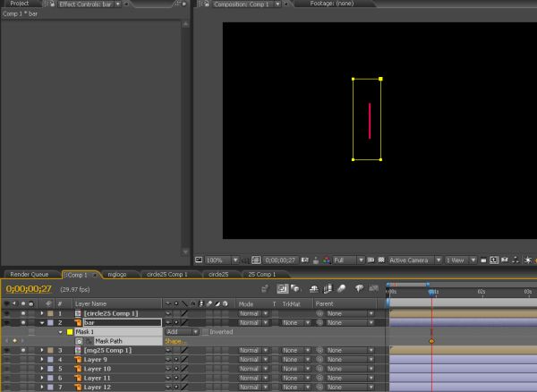Select the Mask Path keyframe diamond
Image resolution: width=537 pixels, height=392 pixels.
(431, 341)
